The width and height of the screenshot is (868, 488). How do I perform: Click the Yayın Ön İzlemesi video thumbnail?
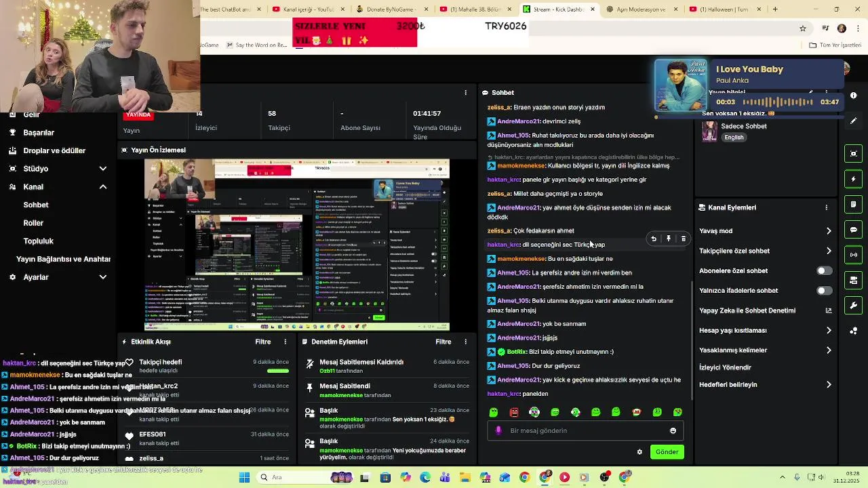[x=297, y=245]
